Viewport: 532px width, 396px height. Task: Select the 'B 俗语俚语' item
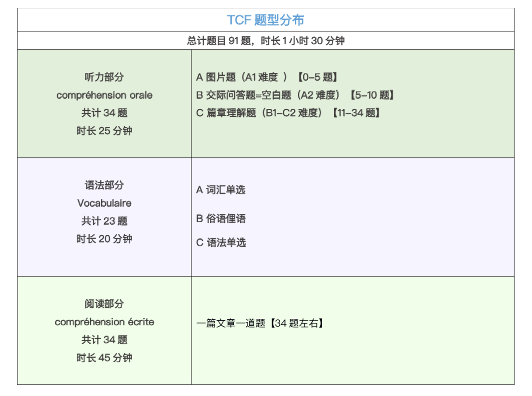tap(221, 219)
